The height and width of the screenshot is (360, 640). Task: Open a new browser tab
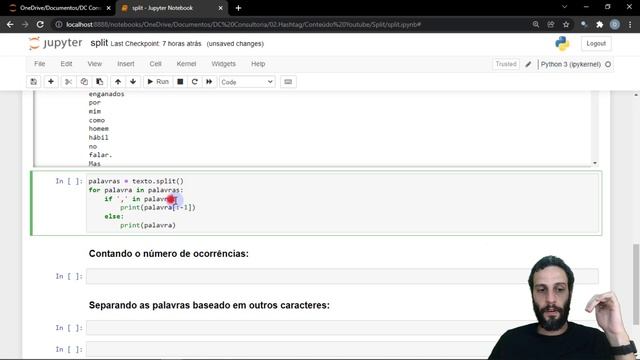[x=238, y=8]
